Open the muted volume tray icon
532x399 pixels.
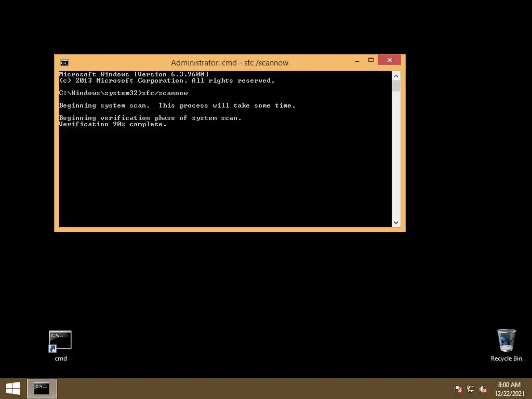coord(483,389)
